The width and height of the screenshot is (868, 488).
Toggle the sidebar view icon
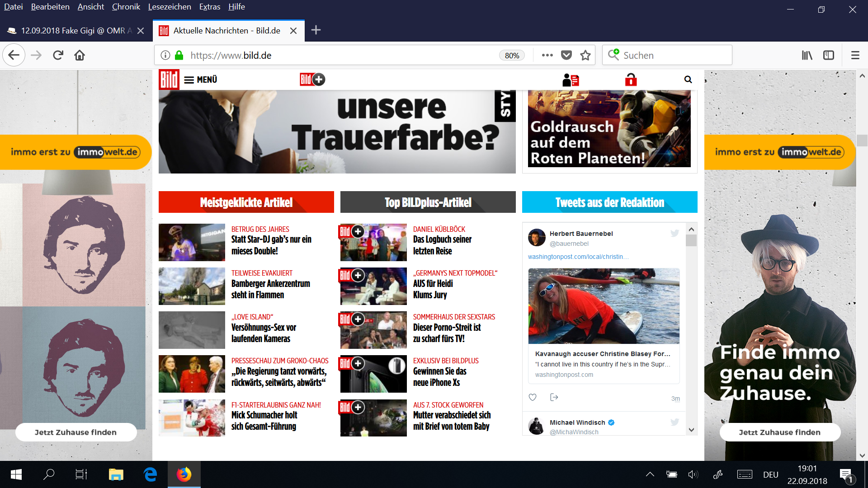pyautogui.click(x=829, y=55)
